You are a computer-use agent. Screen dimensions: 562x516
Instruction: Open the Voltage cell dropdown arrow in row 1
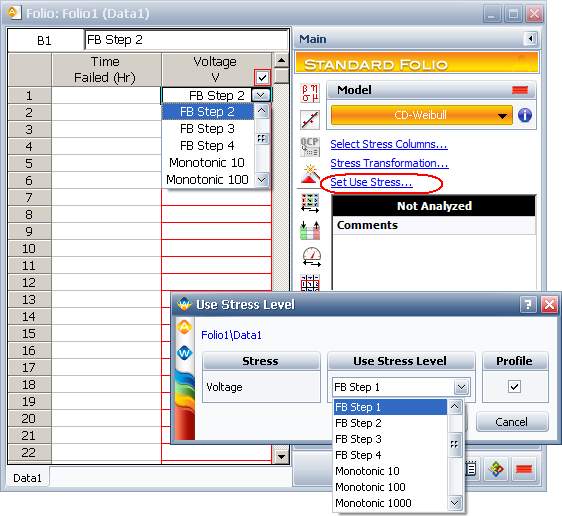261,95
